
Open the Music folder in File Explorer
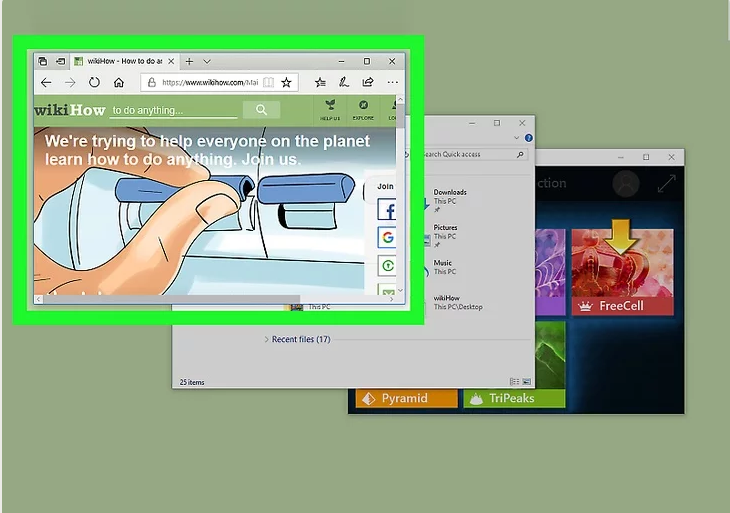pyautogui.click(x=441, y=267)
